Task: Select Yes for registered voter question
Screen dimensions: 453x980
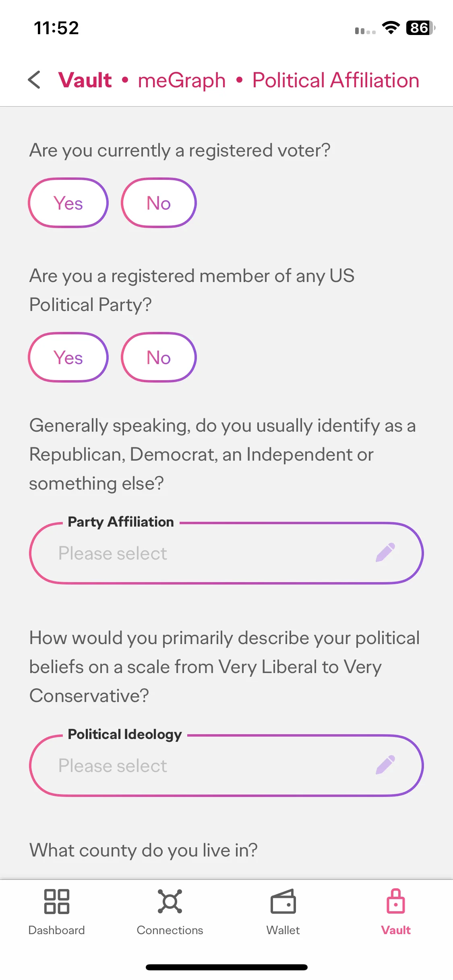Action: 68,203
